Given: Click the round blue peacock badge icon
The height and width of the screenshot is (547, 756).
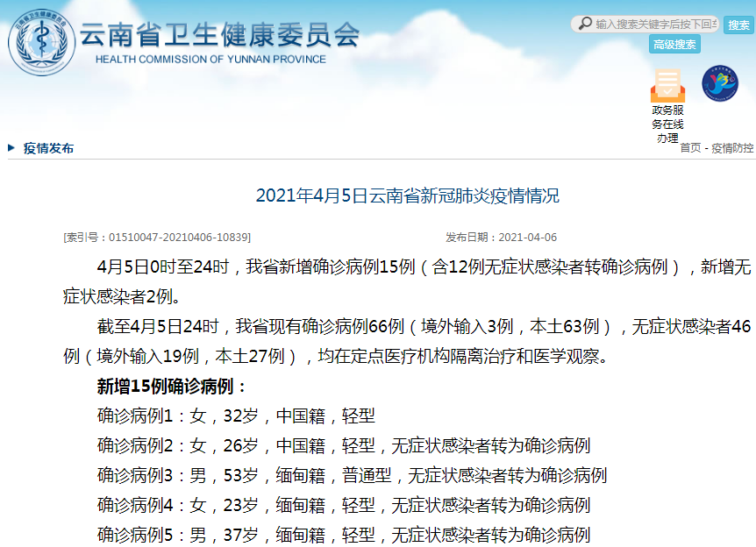Looking at the screenshot, I should pyautogui.click(x=720, y=83).
